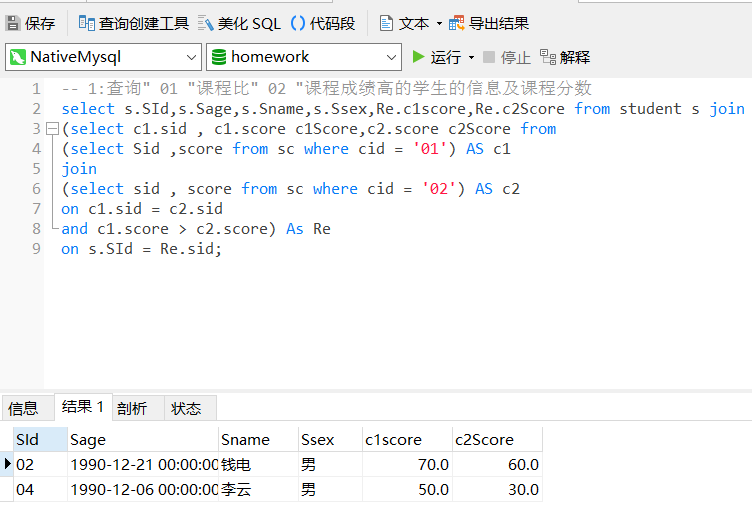Viewport: 752px width, 518px height.
Task: Click the SId column header
Action: (40, 439)
